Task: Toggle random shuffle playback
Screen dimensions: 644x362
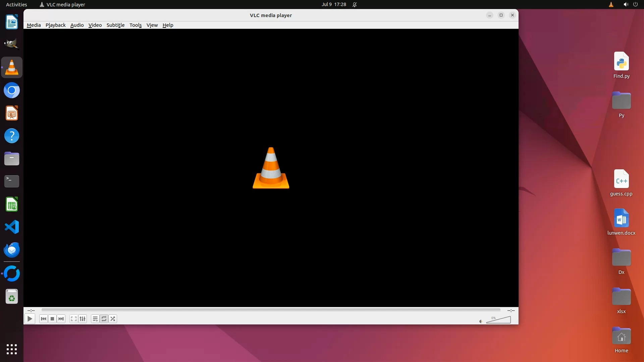Action: [113, 319]
